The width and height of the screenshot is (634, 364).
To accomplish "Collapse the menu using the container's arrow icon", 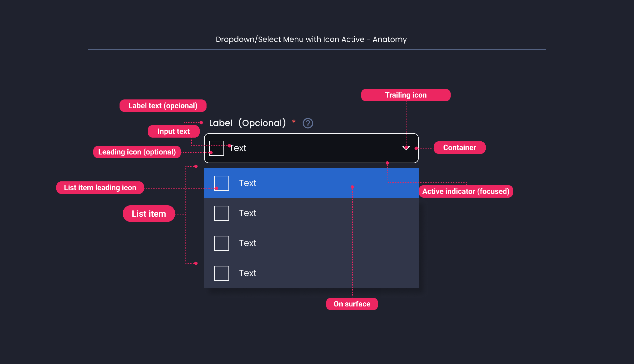I will tap(406, 148).
